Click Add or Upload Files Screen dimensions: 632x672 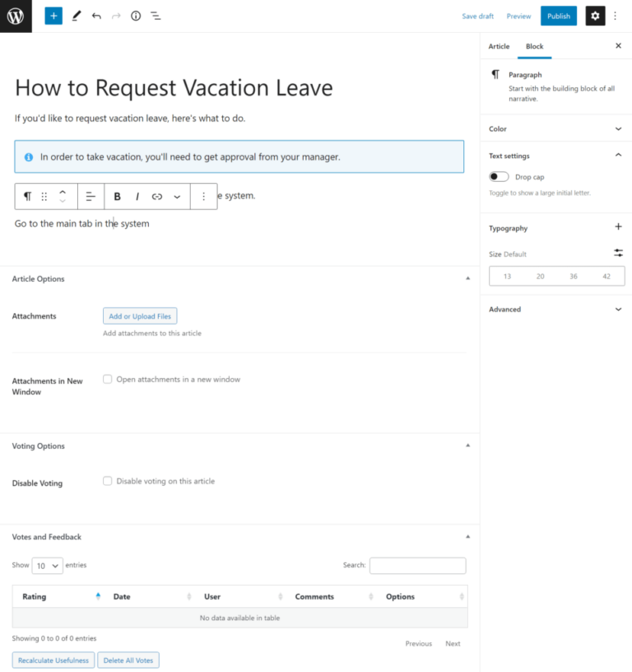(139, 315)
